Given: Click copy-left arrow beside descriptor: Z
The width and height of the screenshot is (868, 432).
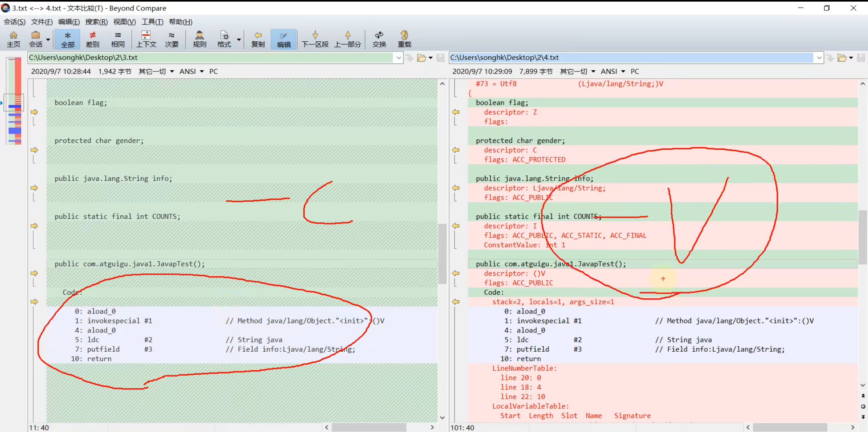Looking at the screenshot, I should tap(456, 112).
